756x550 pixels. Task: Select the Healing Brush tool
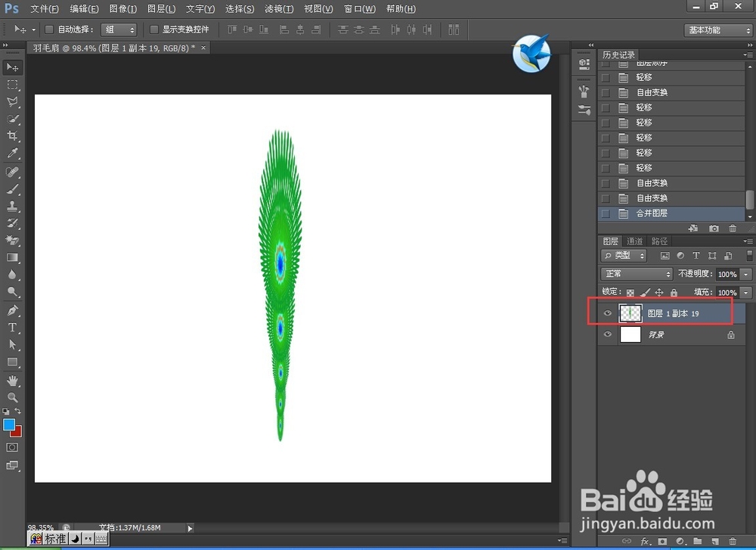point(13,172)
